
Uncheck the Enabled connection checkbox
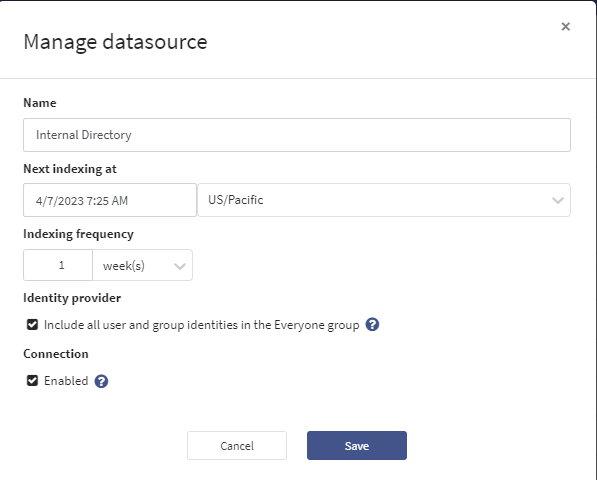(x=32, y=381)
